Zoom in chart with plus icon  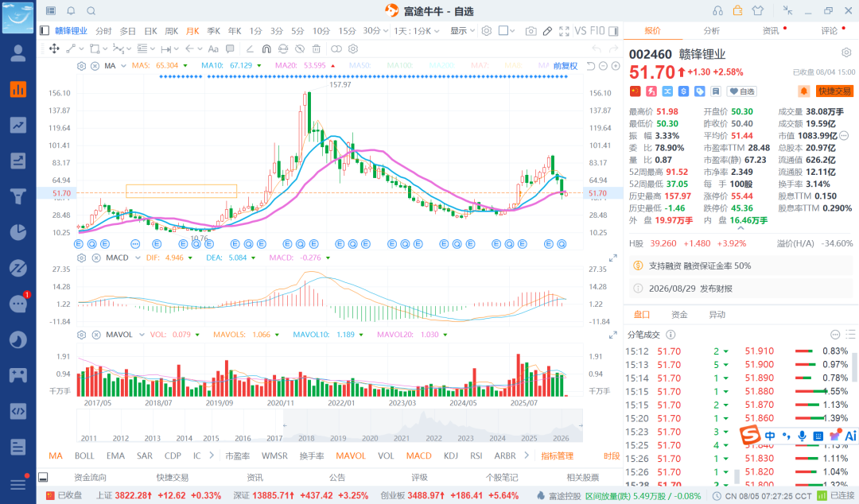pos(616,66)
